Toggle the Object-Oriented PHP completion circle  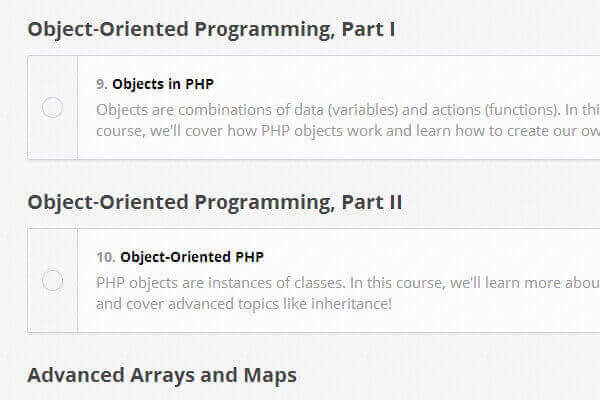tap(52, 281)
